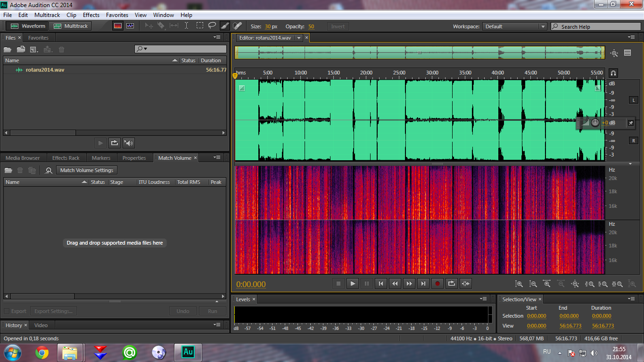
Task: Open the Effects menu
Action: pyautogui.click(x=91, y=15)
